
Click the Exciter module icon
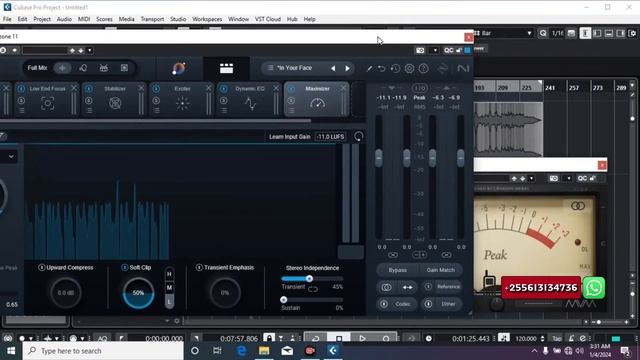[x=182, y=103]
